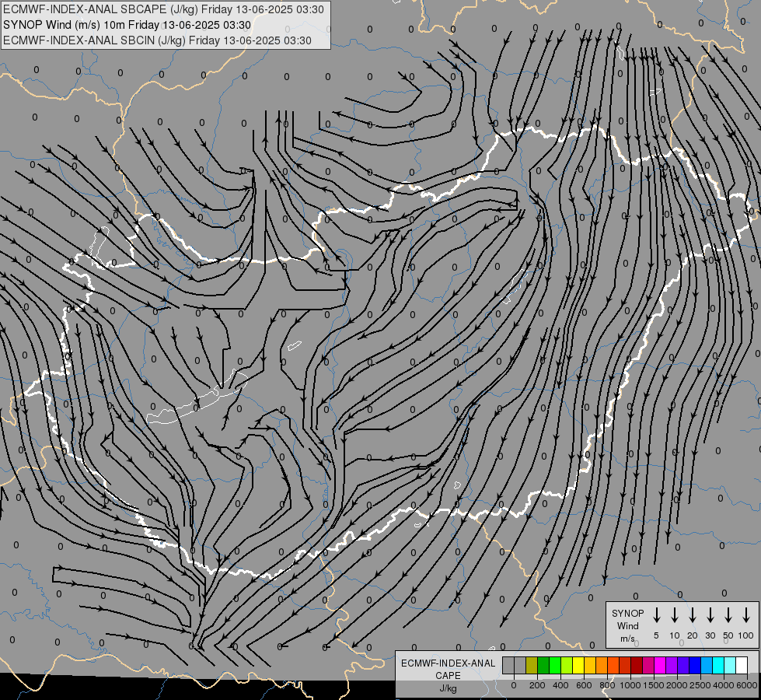The height and width of the screenshot is (700, 761).
Task: Pick the olive swatch in the CAPE scale
Action: coord(532,665)
